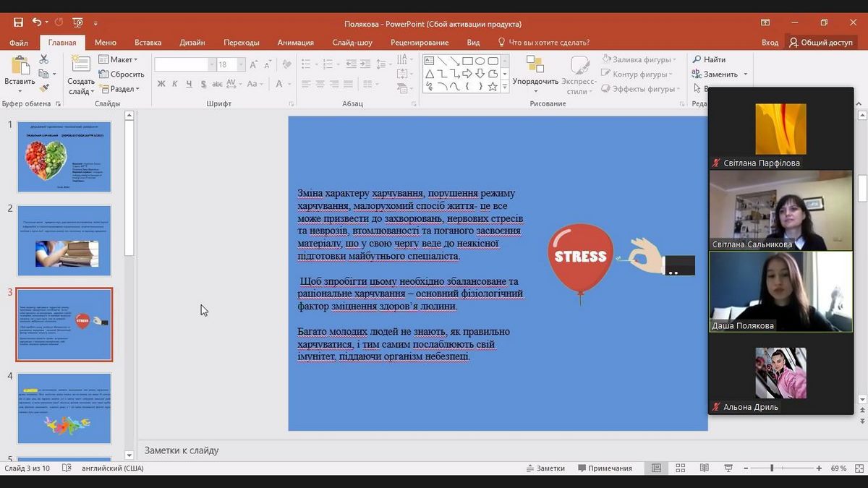Toggle bold formatting (Ж)
868x488 pixels.
(x=161, y=84)
